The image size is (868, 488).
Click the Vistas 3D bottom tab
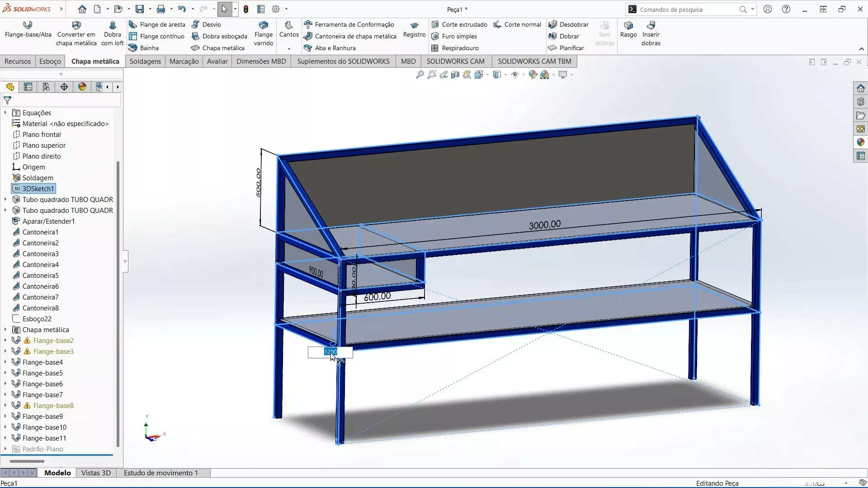click(x=96, y=473)
